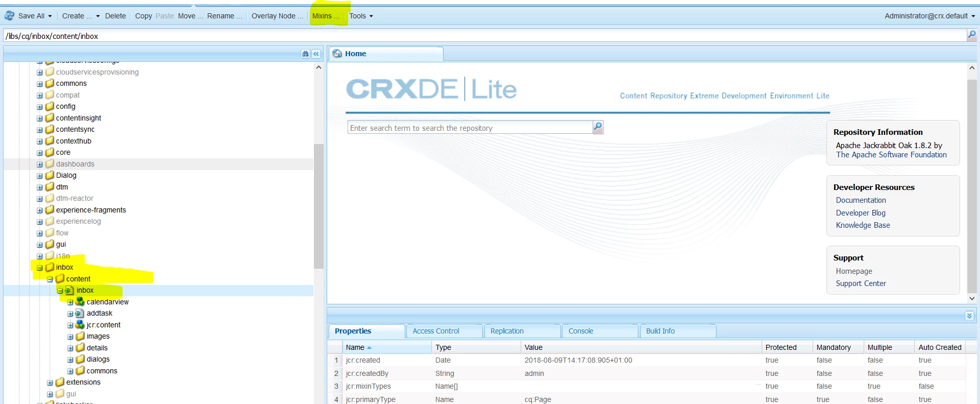Click the Move toolbar button

click(x=190, y=16)
